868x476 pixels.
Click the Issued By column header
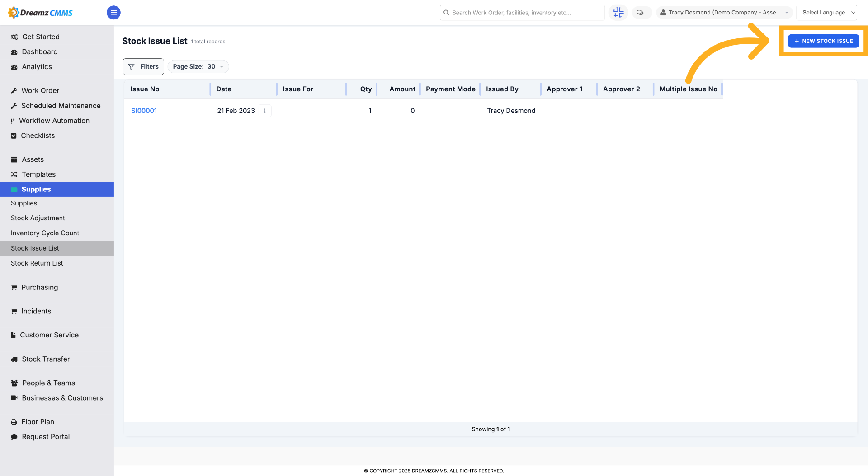502,89
